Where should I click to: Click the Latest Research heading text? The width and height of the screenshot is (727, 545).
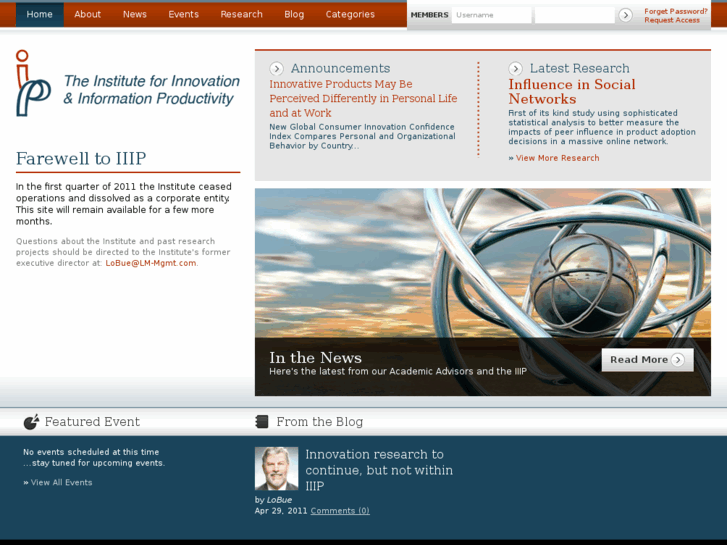coord(580,68)
